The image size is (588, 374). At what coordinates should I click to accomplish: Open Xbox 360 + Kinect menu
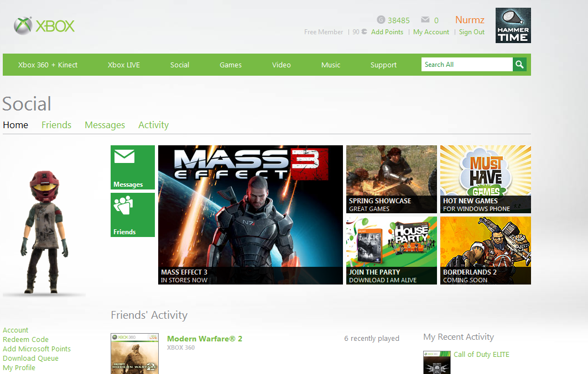[48, 65]
